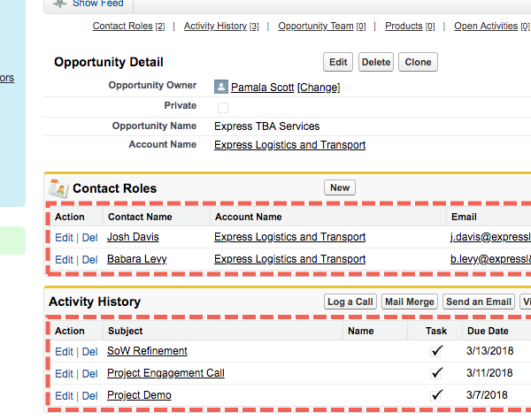Edit the Project Engagement Call activity
531x420 pixels.
point(64,374)
